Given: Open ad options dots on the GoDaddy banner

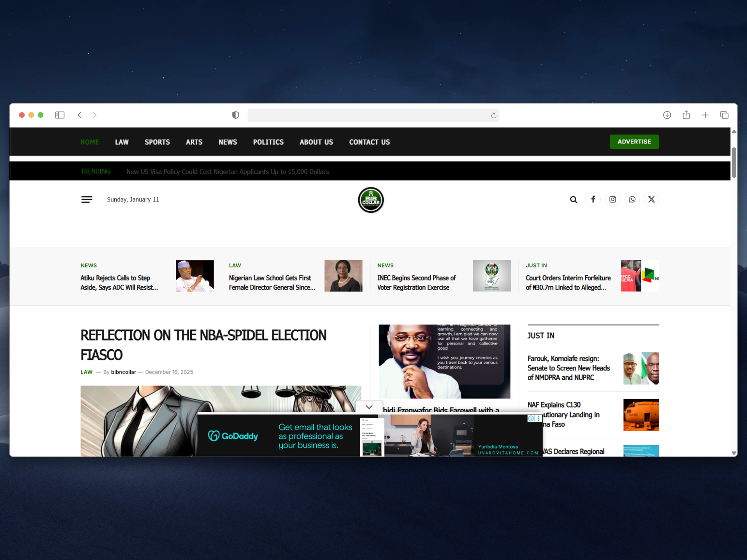Looking at the screenshot, I should (x=539, y=418).
